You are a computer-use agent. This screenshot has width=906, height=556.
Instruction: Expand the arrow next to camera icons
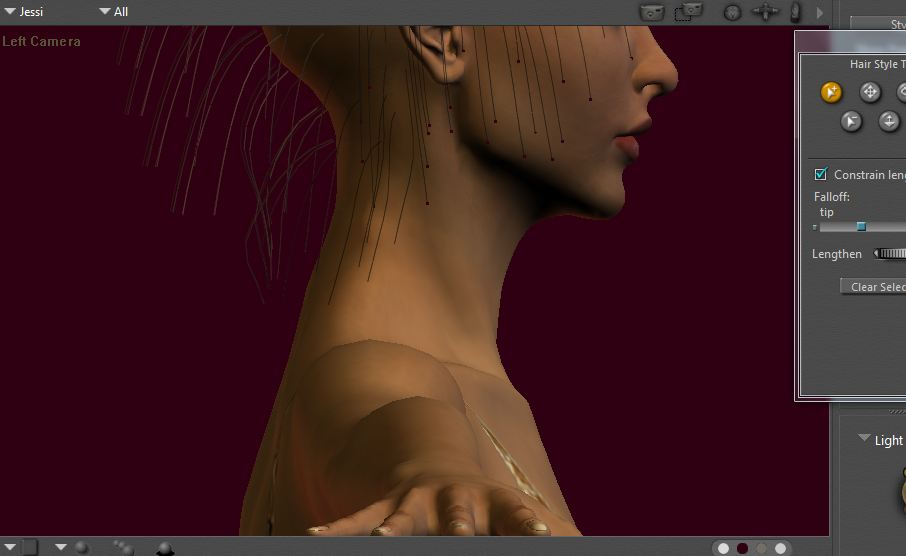[820, 13]
